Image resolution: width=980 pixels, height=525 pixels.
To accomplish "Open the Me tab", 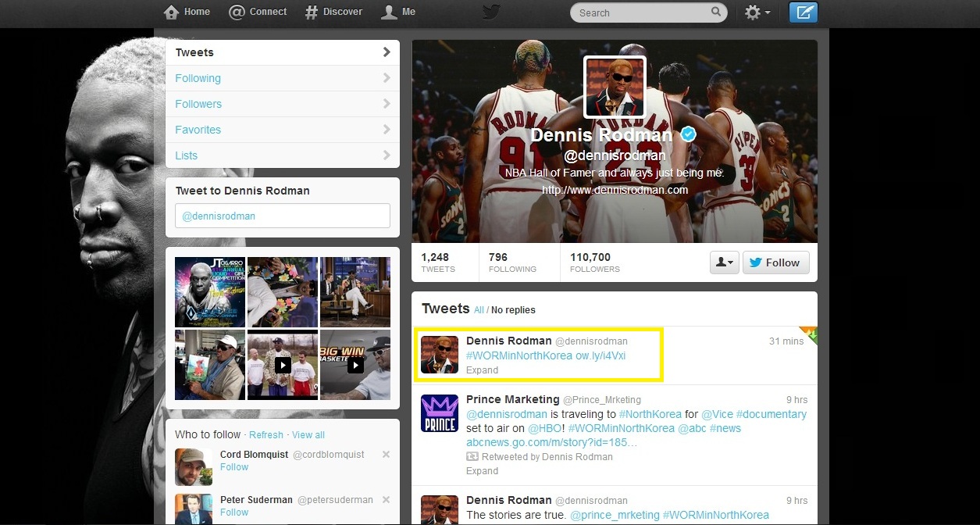I will point(398,12).
